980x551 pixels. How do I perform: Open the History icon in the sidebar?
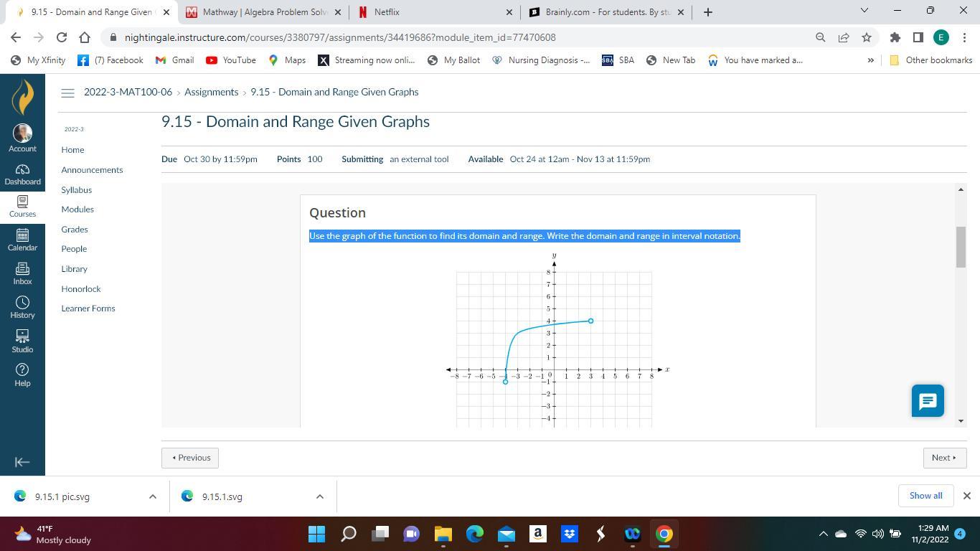[x=22, y=307]
